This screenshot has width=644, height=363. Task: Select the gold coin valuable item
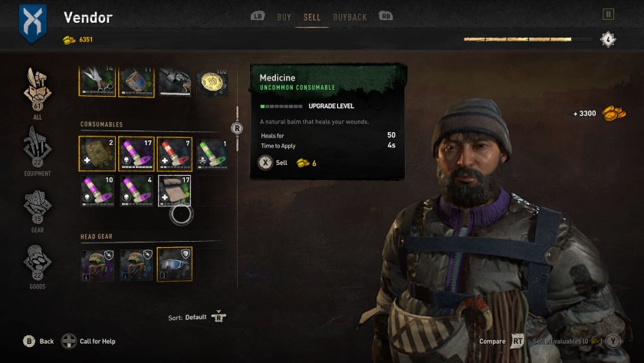pos(212,82)
